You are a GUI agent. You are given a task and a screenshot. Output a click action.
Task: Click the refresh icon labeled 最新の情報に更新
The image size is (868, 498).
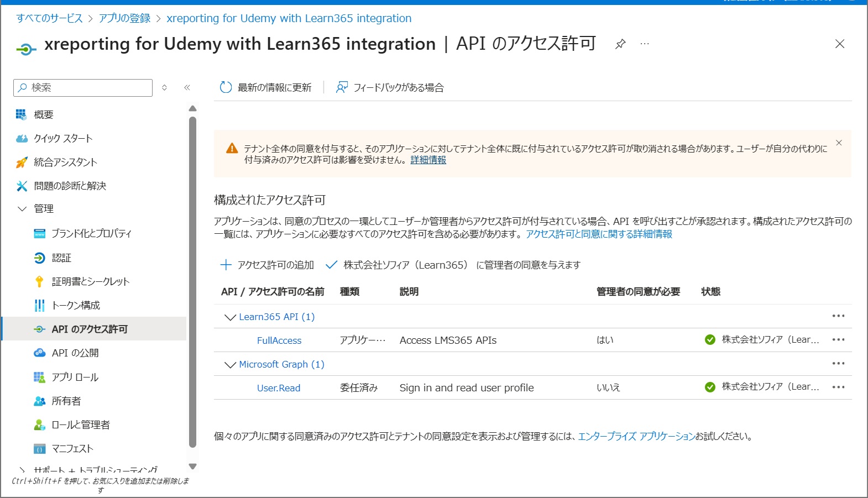(226, 87)
